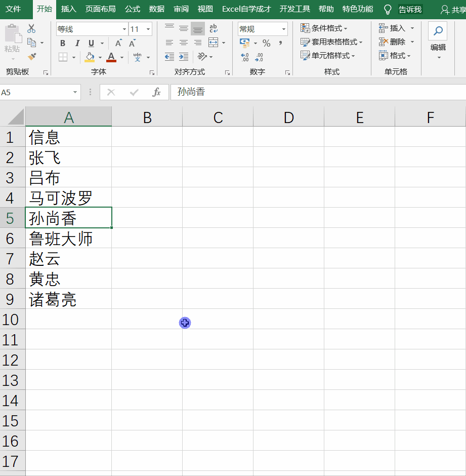
Task: Click the text orientation icon
Action: [x=202, y=57]
